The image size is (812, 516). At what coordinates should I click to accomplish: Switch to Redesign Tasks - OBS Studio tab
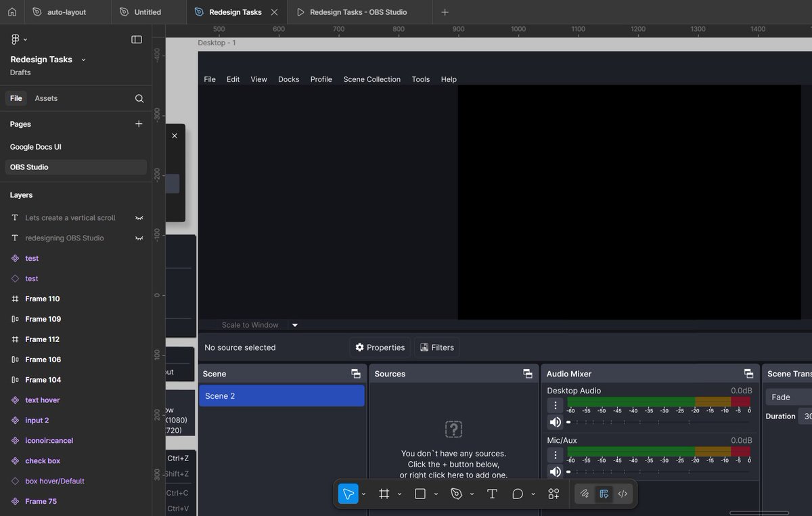coord(358,12)
